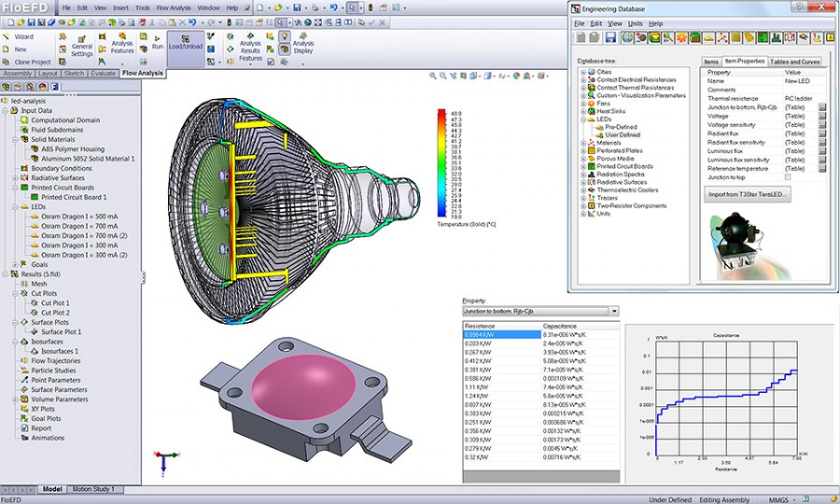Image resolution: width=840 pixels, height=504 pixels.
Task: Select User Defined under LEDs in Database tree
Action: pyautogui.click(x=623, y=135)
